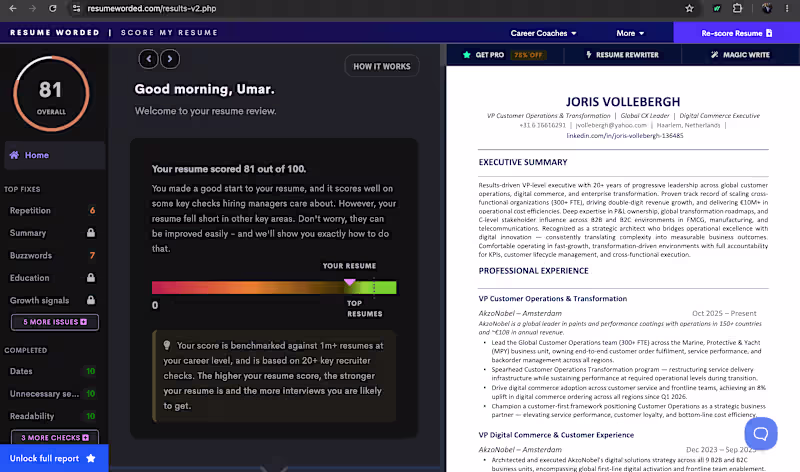Screen dimensions: 800x472
Task: Click the green top resumes zone of bar
Action: (x=378, y=287)
